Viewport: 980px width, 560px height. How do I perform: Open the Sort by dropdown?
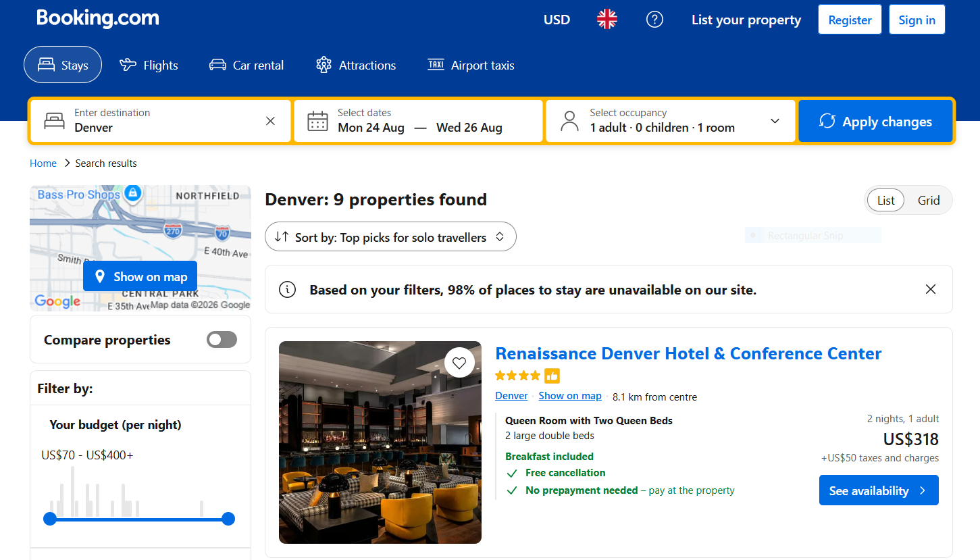390,237
